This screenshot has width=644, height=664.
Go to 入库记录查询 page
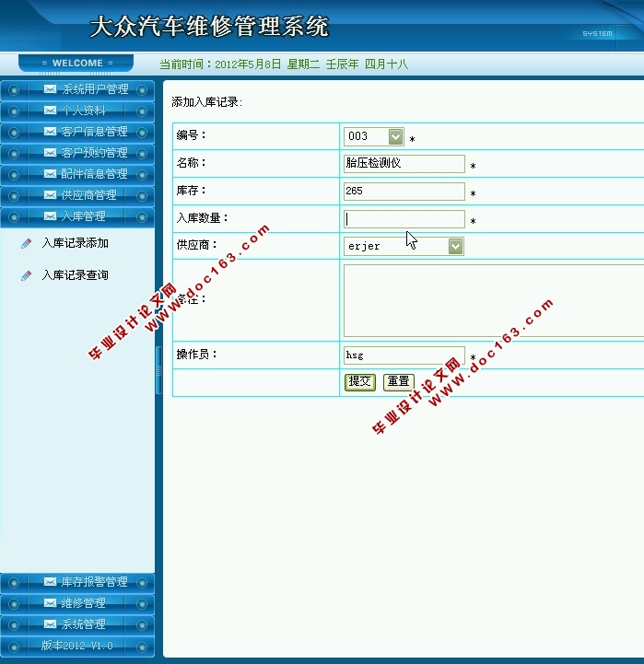pos(75,275)
